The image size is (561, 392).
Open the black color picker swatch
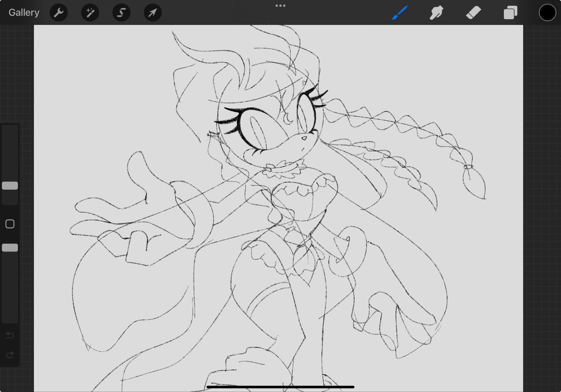547,13
